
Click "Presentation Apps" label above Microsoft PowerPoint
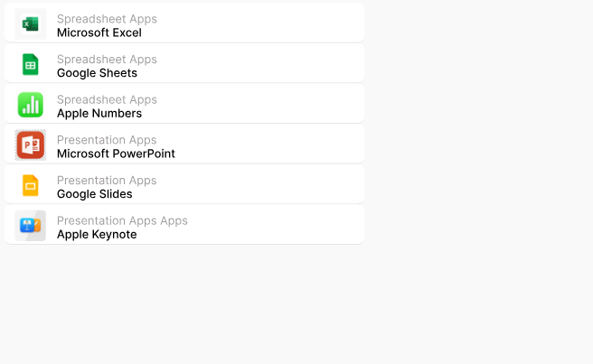(x=107, y=140)
